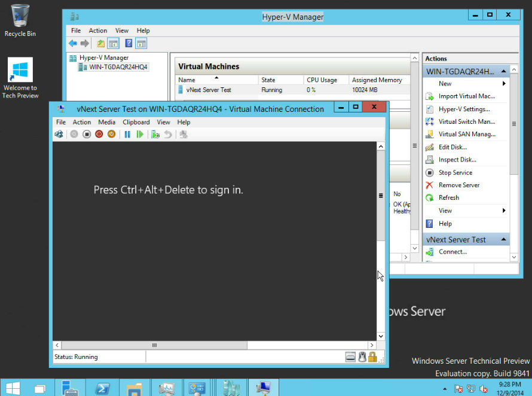Click the muted volume tray icon

[x=483, y=389]
